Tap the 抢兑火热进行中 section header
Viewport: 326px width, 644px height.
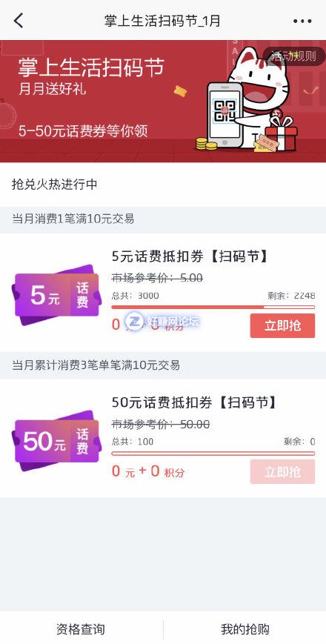55,185
